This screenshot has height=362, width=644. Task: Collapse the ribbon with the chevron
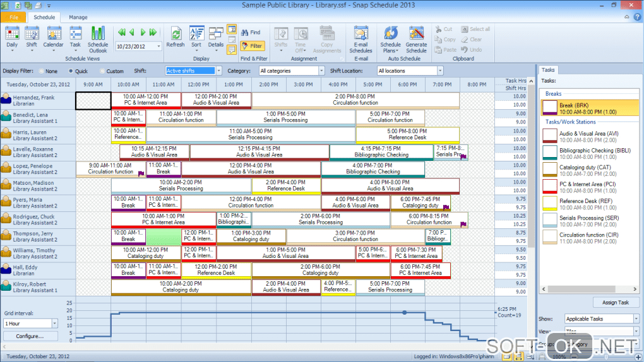click(627, 17)
